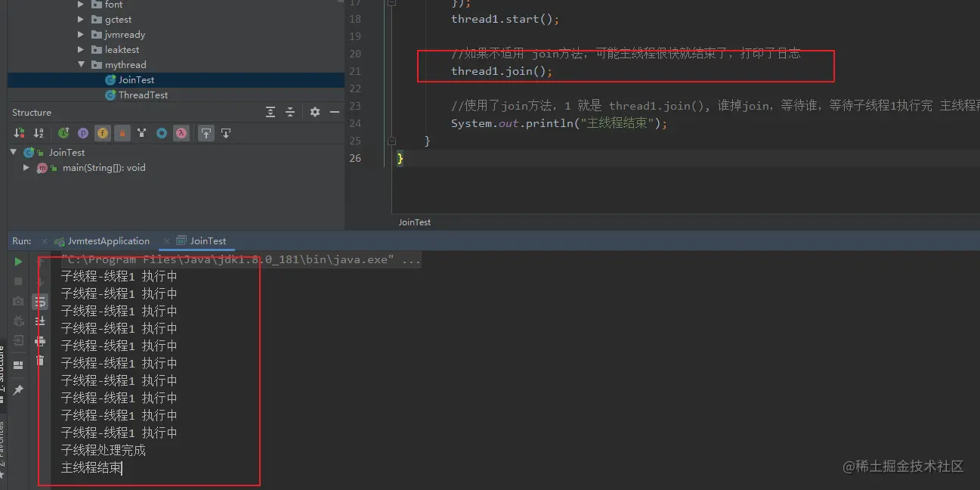This screenshot has height=490, width=980.
Task: Expand main(String[]) node in Structure tree
Action: click(26, 168)
